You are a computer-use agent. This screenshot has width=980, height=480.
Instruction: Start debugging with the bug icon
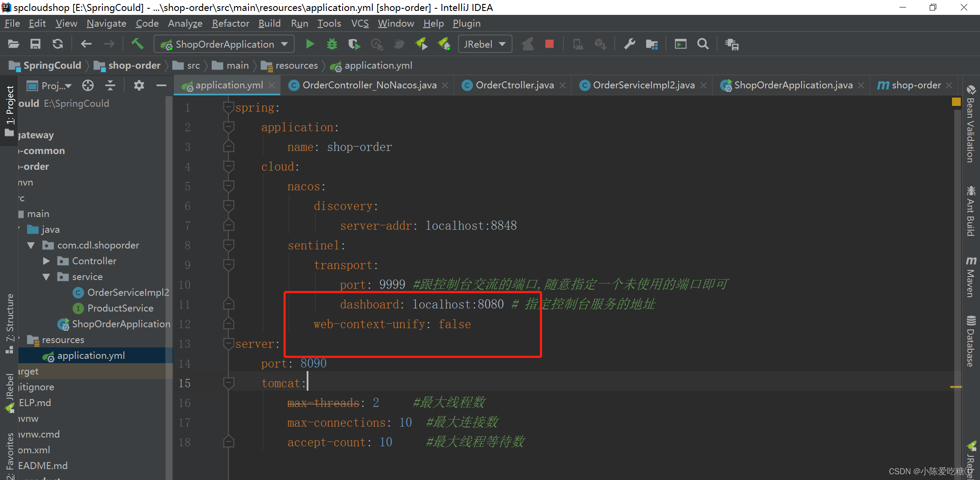332,44
